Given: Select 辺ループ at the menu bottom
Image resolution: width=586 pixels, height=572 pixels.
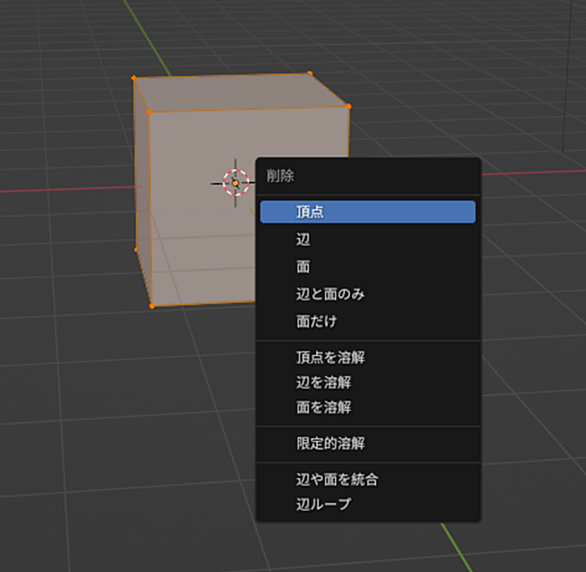Looking at the screenshot, I should click(x=368, y=504).
